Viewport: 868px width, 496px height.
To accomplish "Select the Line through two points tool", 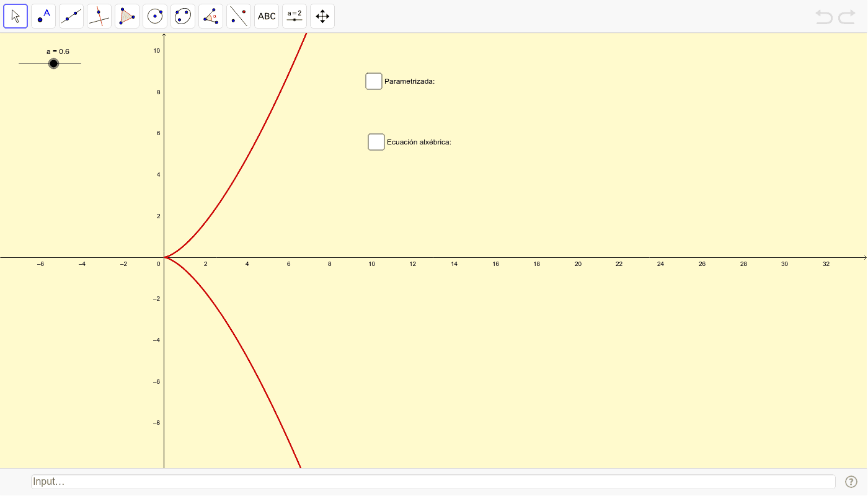I will click(x=71, y=16).
